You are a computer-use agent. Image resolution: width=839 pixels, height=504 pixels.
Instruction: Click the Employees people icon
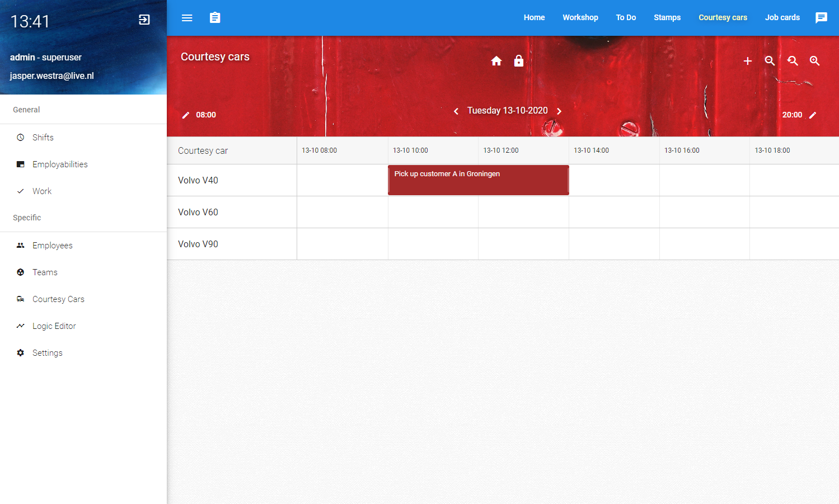[21, 246]
